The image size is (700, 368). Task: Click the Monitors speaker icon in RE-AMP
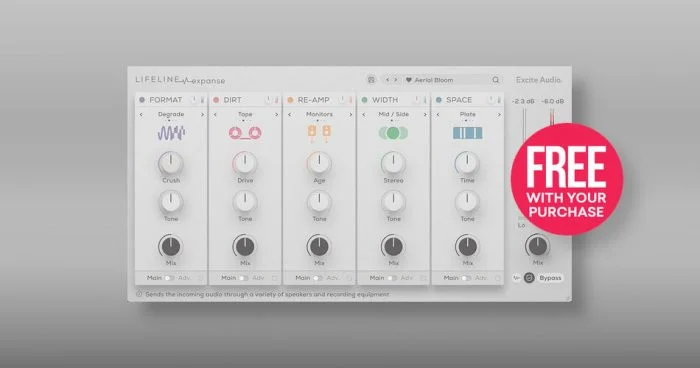(x=319, y=133)
